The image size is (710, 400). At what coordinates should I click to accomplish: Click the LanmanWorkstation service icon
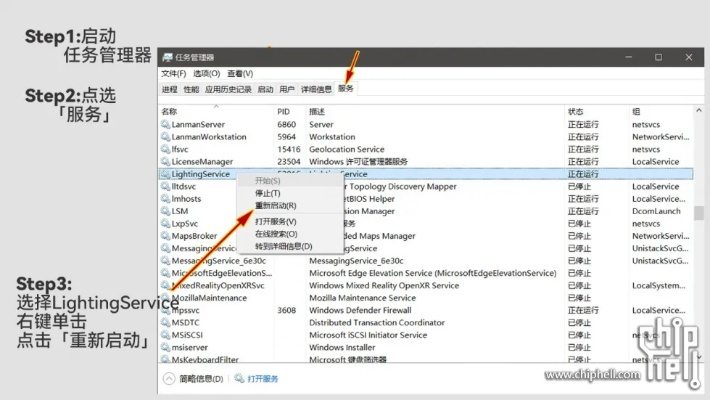point(166,136)
